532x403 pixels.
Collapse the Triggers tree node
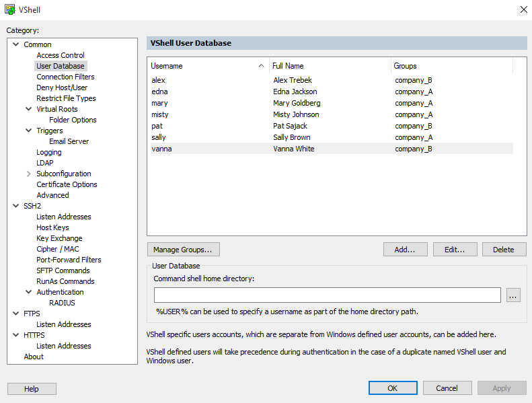[x=28, y=131]
